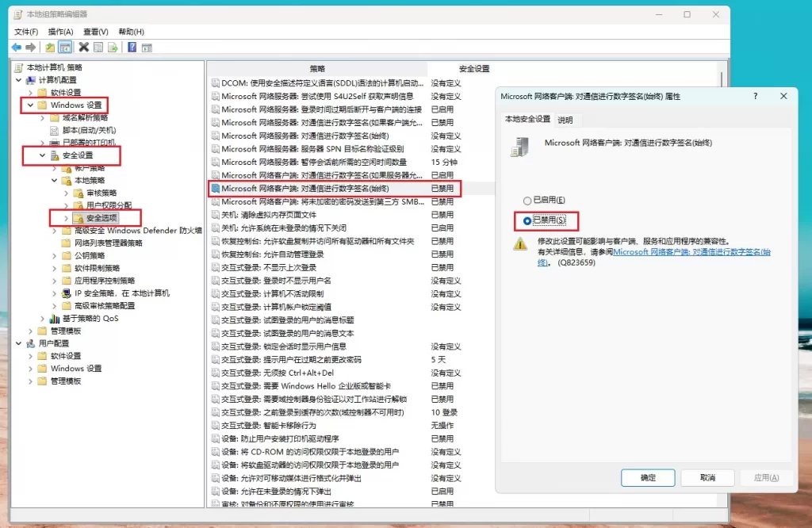The image size is (812, 528).
Task: Click the Properties toolbar icon
Action: pos(100,48)
